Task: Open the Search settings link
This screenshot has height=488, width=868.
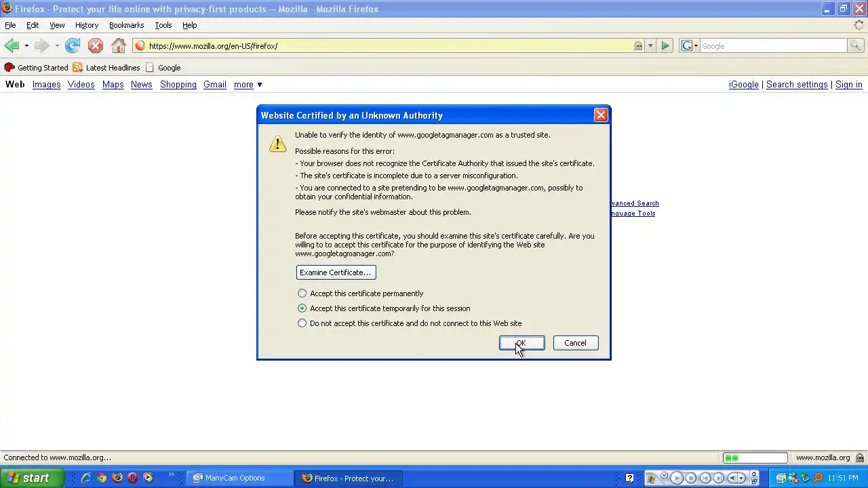Action: pyautogui.click(x=797, y=85)
